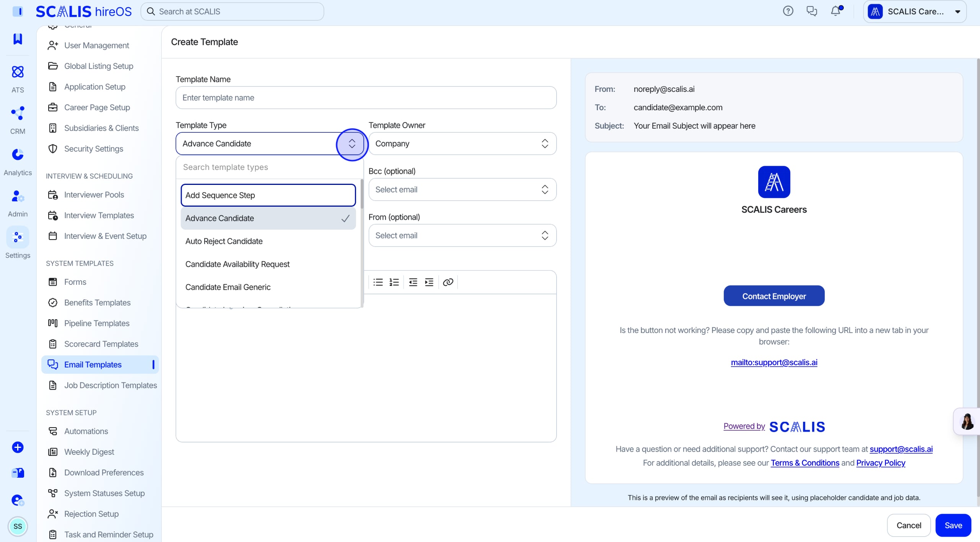This screenshot has width=980, height=542.
Task: Open the Analytics module
Action: point(18,162)
